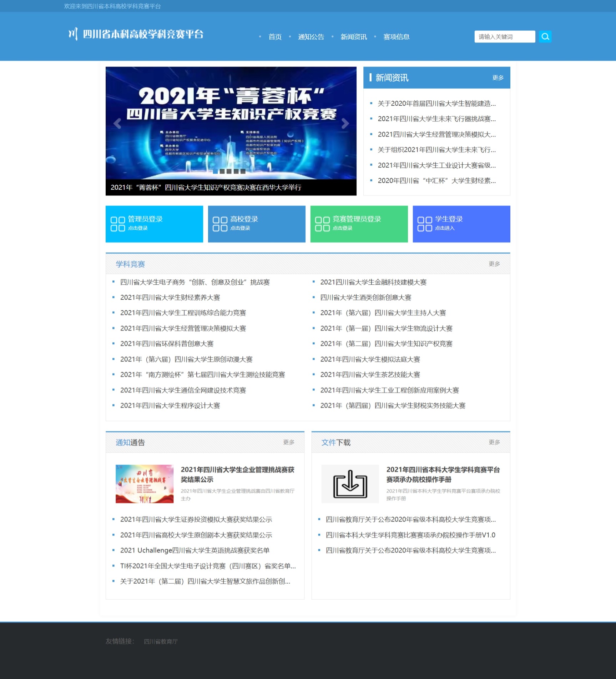Open 2021年（第二届）四川省大学生知识产权竞赛 link
Screen dimensions: 616x679
386,344
